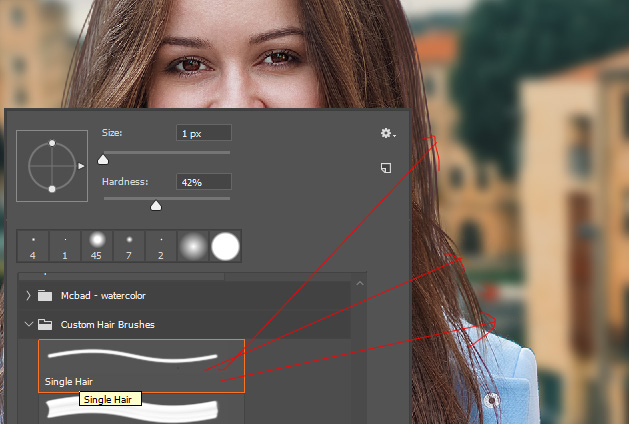
Task: Click the angle arrow handle beside brush preview
Action: click(82, 167)
